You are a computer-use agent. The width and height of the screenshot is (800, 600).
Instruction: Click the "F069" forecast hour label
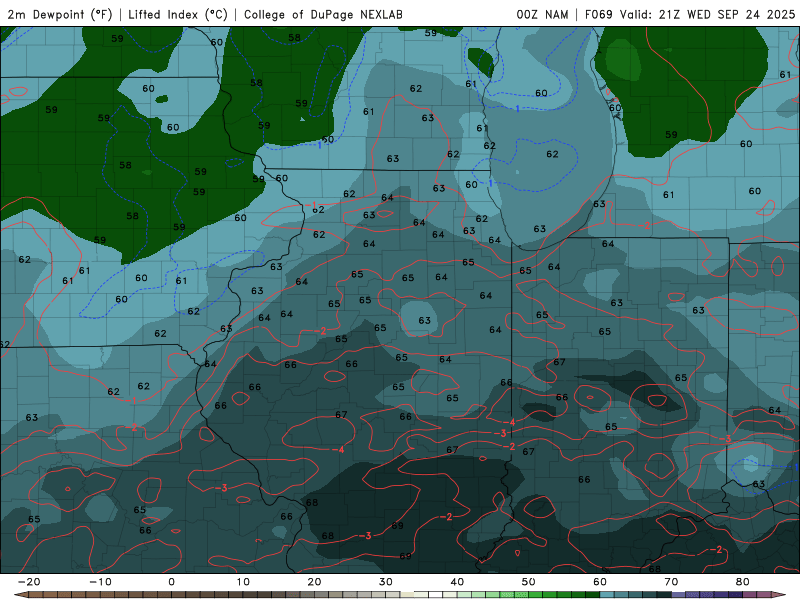pos(598,14)
